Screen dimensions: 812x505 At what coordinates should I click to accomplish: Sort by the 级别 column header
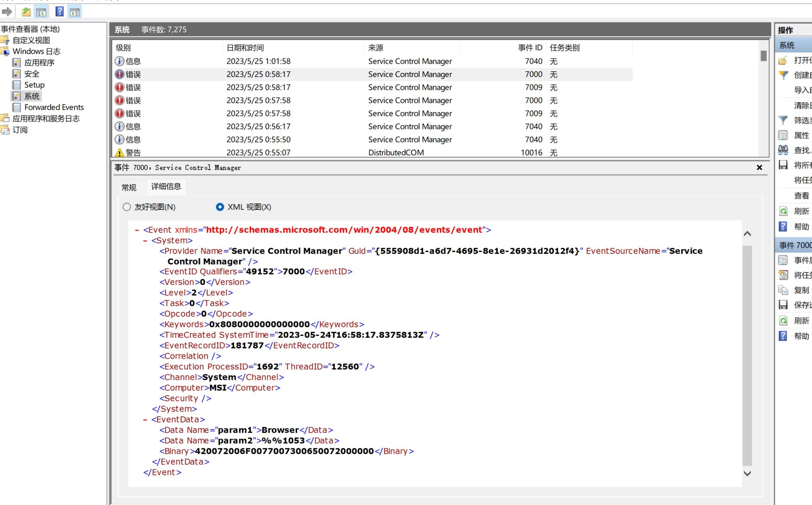167,48
